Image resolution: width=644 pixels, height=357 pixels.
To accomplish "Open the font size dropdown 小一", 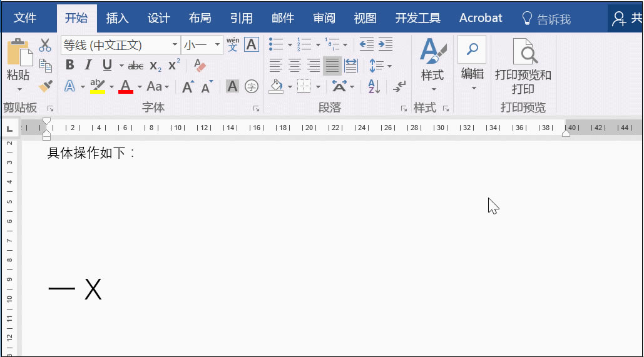I will (217, 45).
